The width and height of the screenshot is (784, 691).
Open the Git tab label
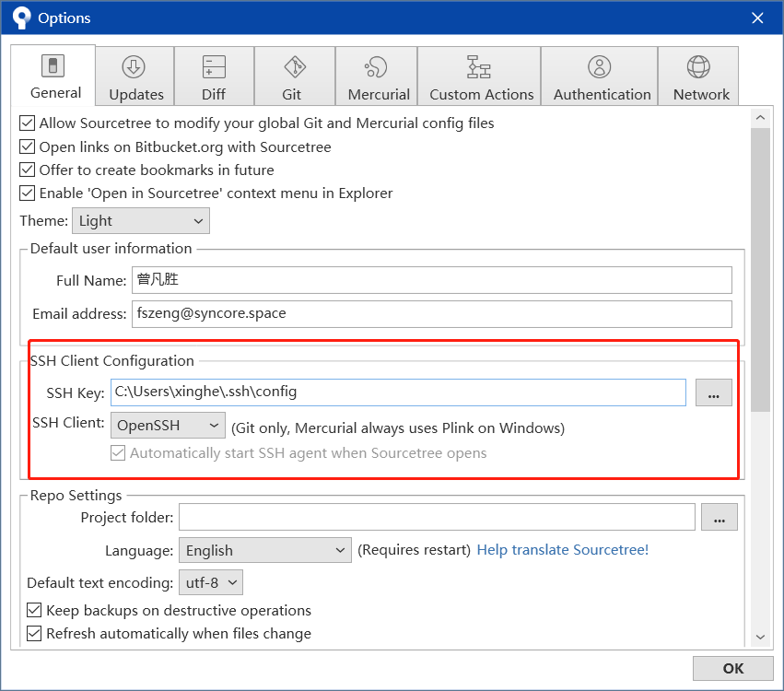coord(291,94)
